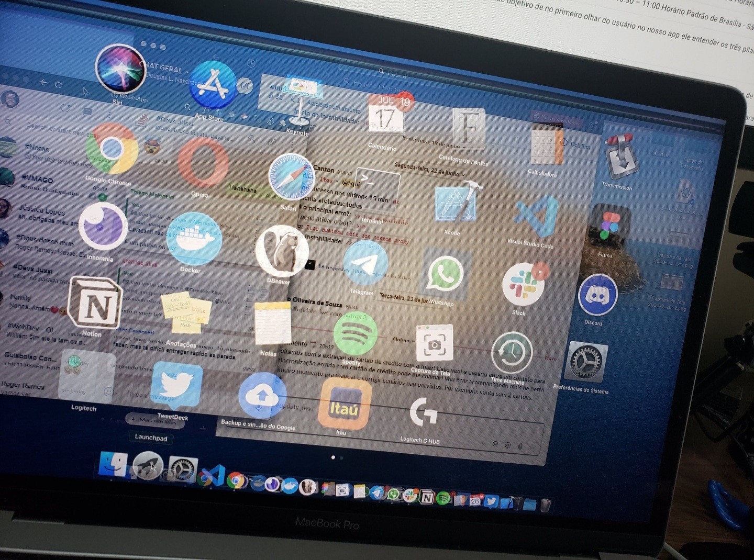754x560 pixels.
Task: Open App Store in Launchpad
Action: coord(213,85)
